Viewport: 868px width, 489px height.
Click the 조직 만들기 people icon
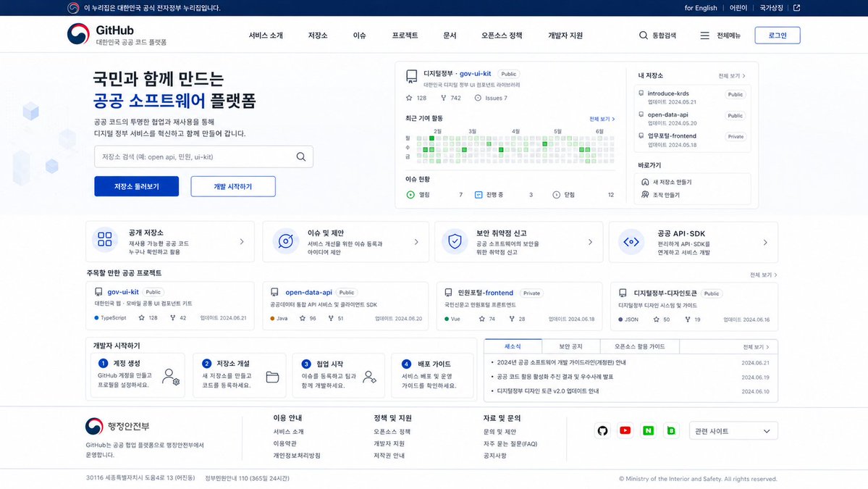point(645,195)
